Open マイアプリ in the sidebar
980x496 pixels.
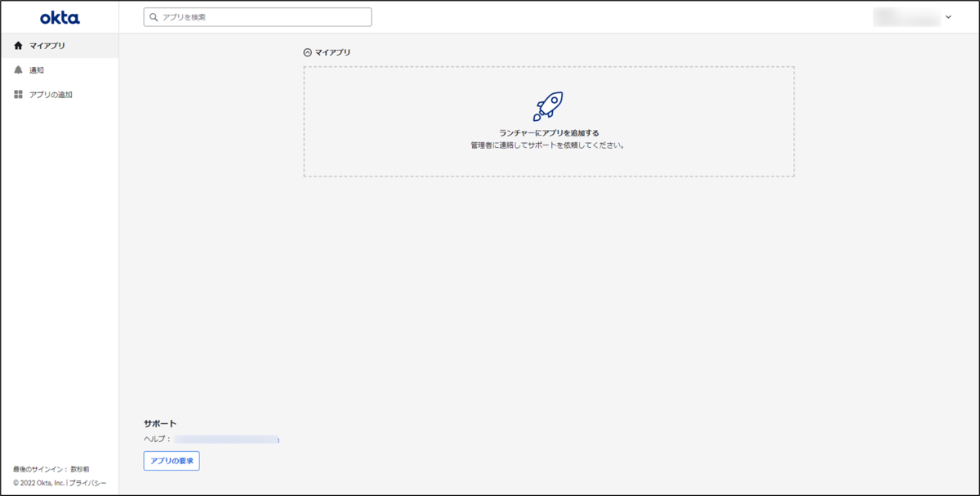(x=60, y=46)
